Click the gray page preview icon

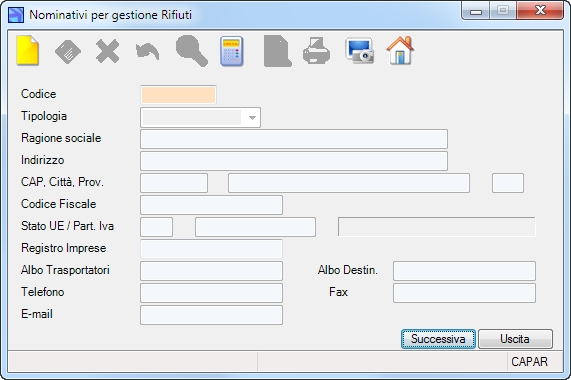[277, 51]
